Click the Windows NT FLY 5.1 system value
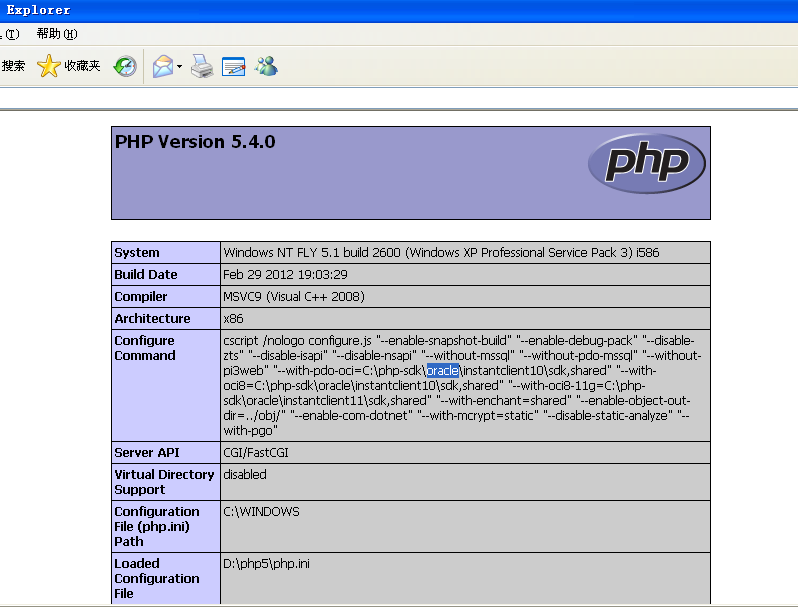 click(x=441, y=253)
